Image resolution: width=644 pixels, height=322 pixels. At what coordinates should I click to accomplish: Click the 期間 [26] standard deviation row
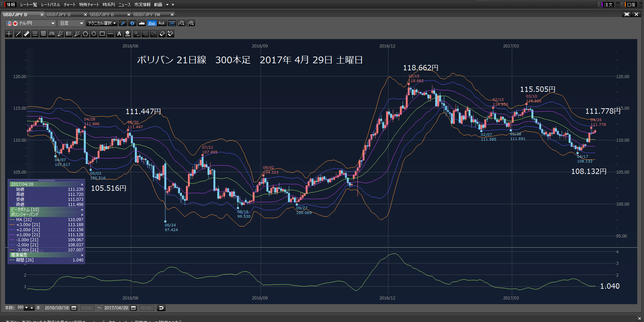(46, 260)
